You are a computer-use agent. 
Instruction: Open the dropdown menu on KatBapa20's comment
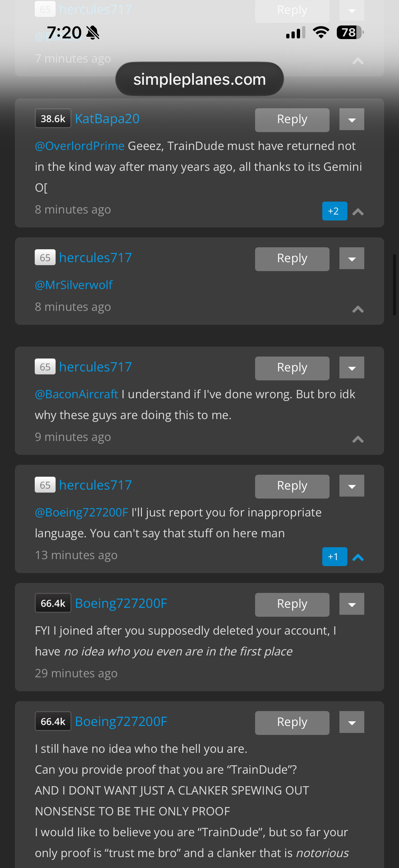(352, 119)
